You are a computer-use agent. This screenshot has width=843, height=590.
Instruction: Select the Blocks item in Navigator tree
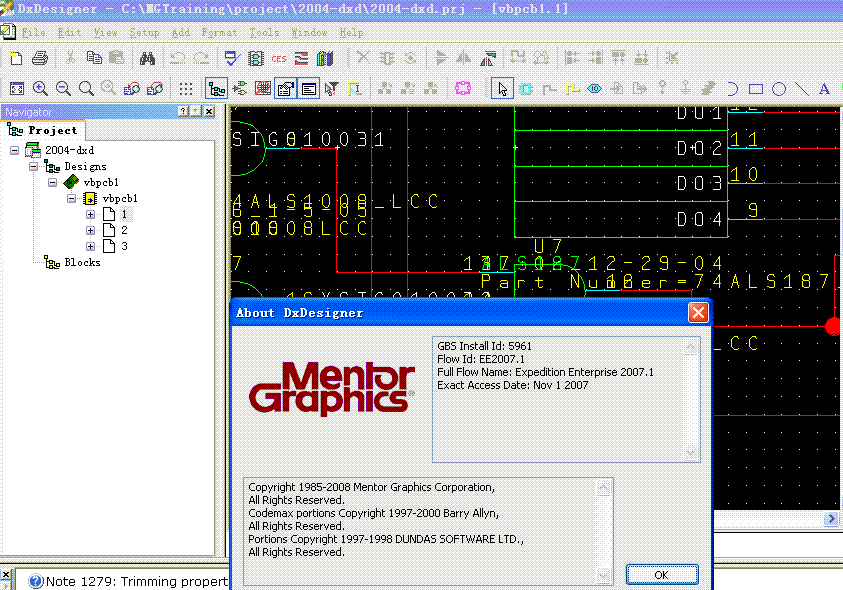82,263
